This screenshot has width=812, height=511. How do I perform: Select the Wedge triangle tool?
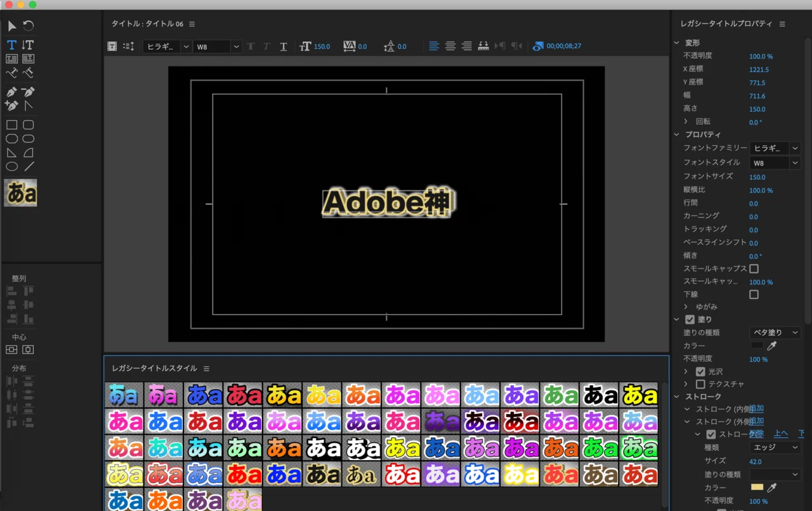12,153
